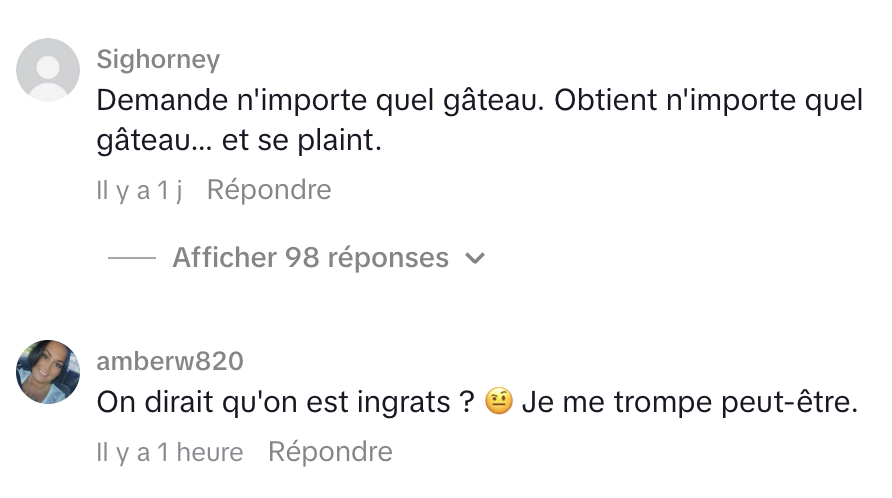This screenshot has height=498, width=892.
Task: Click the sentence "Je me trompe peut-être."
Action: click(x=690, y=403)
